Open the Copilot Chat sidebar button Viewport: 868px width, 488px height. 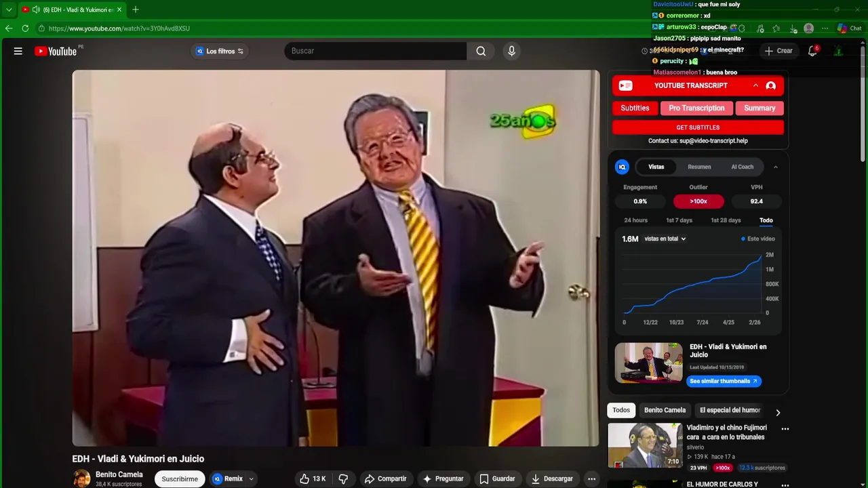click(x=849, y=28)
